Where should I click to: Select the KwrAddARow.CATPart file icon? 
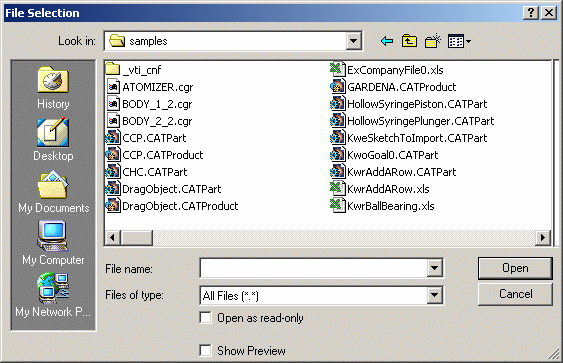pyautogui.click(x=337, y=172)
